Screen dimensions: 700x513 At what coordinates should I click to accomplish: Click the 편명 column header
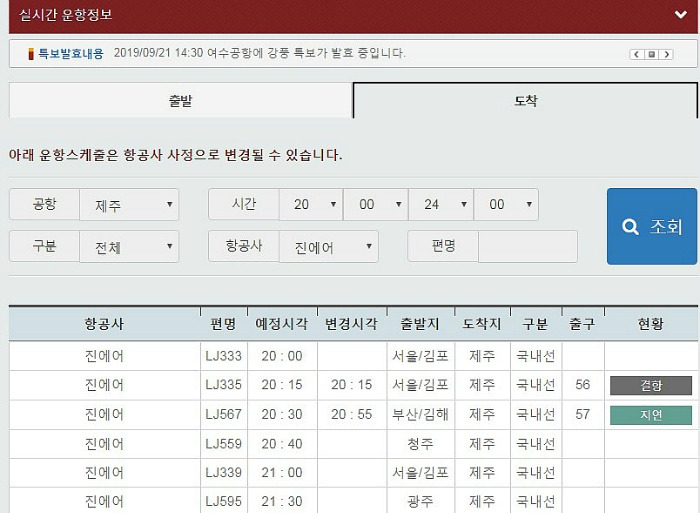(x=223, y=324)
